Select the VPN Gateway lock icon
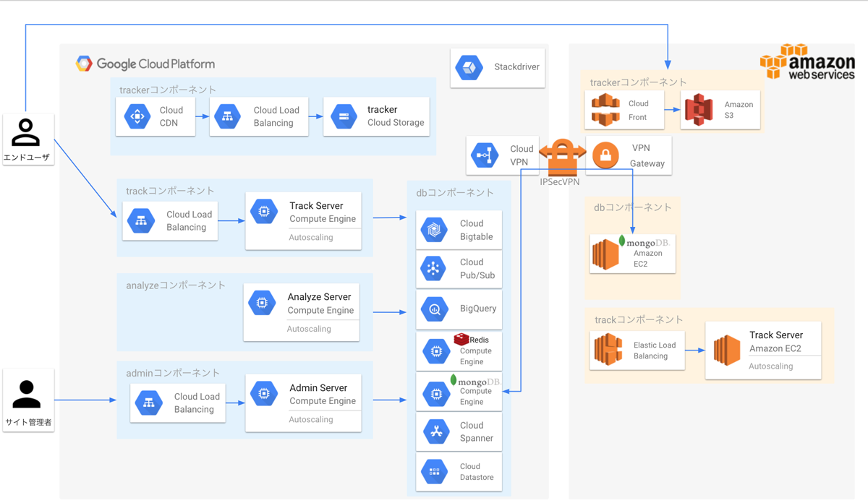 coord(605,155)
